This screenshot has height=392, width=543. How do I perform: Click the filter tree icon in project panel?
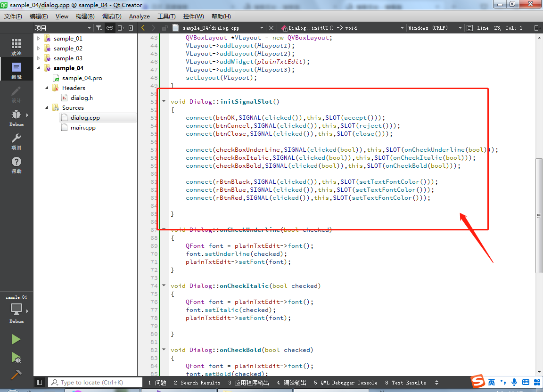pos(99,28)
